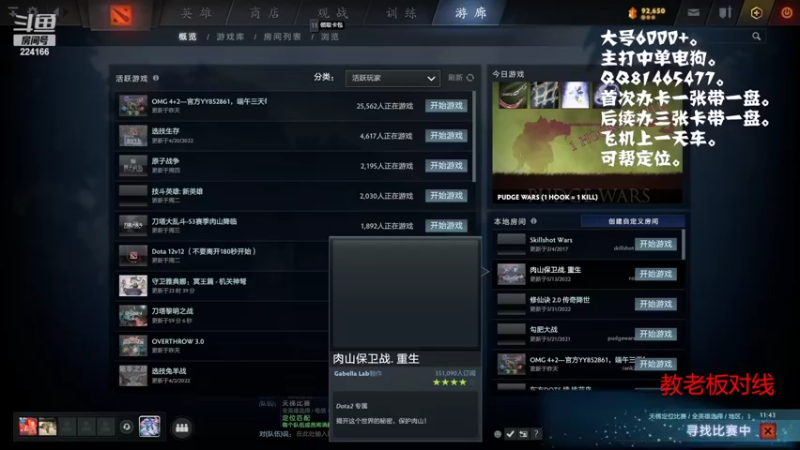Image resolution: width=800 pixels, height=450 pixels.
Task: Click the gold shards currency icon
Action: (x=633, y=13)
